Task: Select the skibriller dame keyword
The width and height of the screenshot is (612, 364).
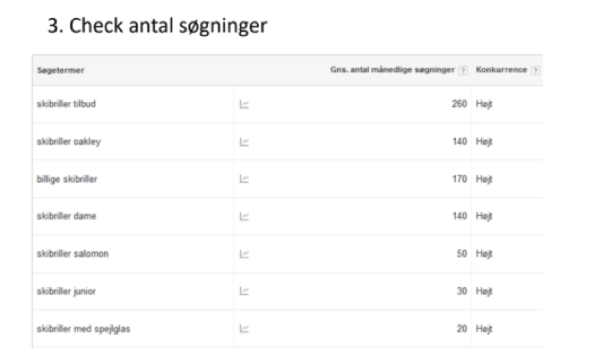Action: 67,216
